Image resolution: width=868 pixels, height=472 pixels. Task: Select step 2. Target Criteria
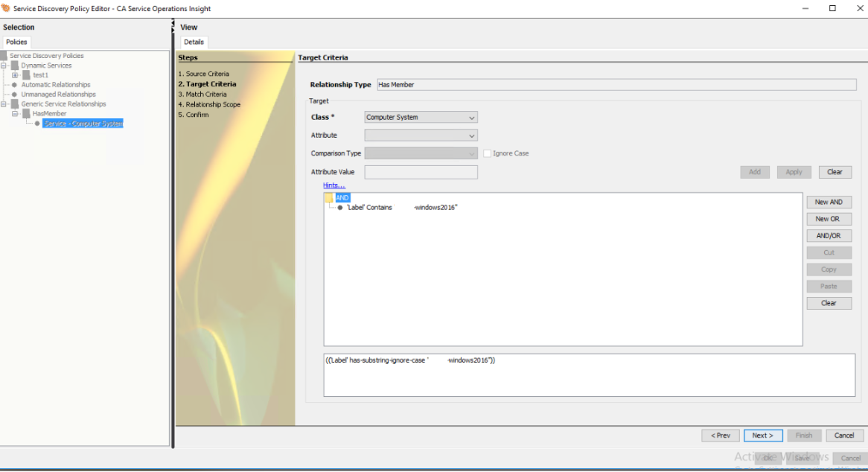point(207,84)
